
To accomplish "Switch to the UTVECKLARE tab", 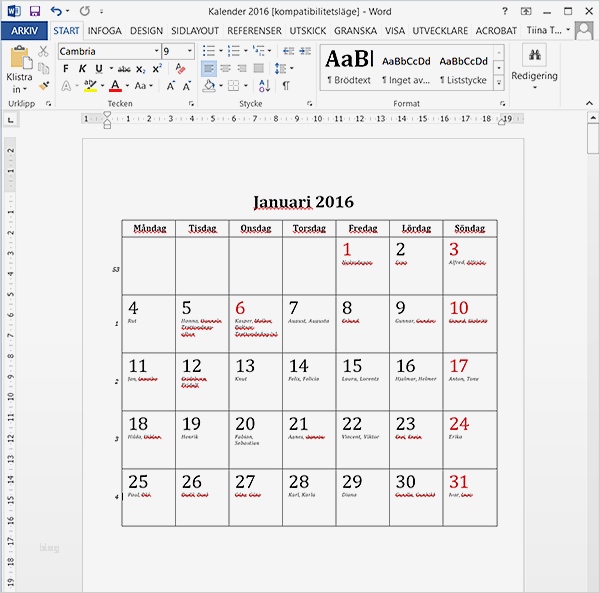I will [440, 31].
